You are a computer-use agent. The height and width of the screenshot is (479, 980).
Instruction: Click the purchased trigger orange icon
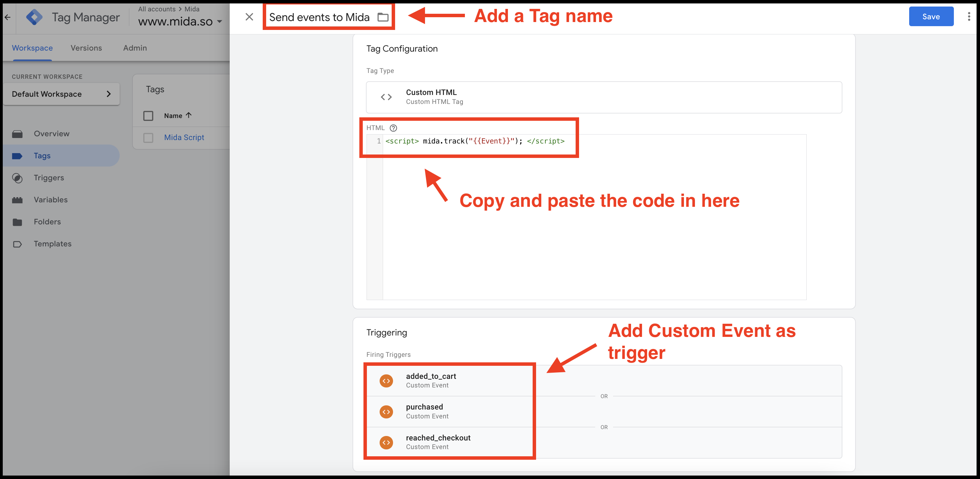point(386,412)
